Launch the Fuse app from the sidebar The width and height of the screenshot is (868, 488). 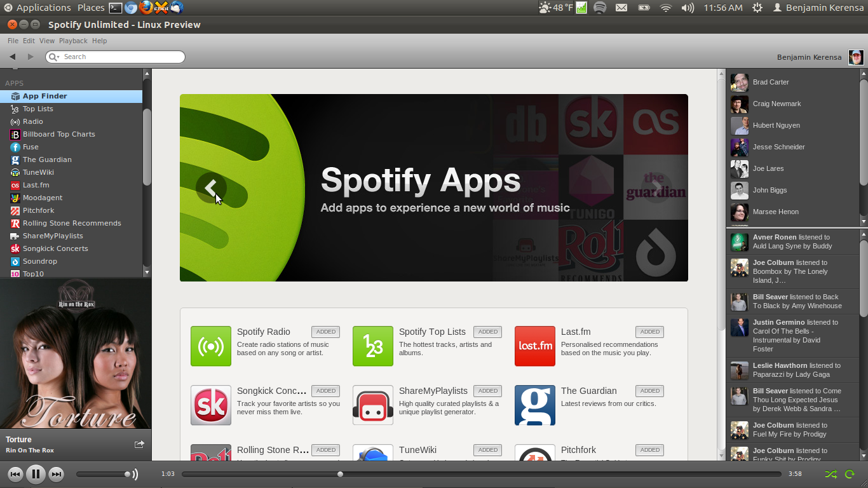71,147
